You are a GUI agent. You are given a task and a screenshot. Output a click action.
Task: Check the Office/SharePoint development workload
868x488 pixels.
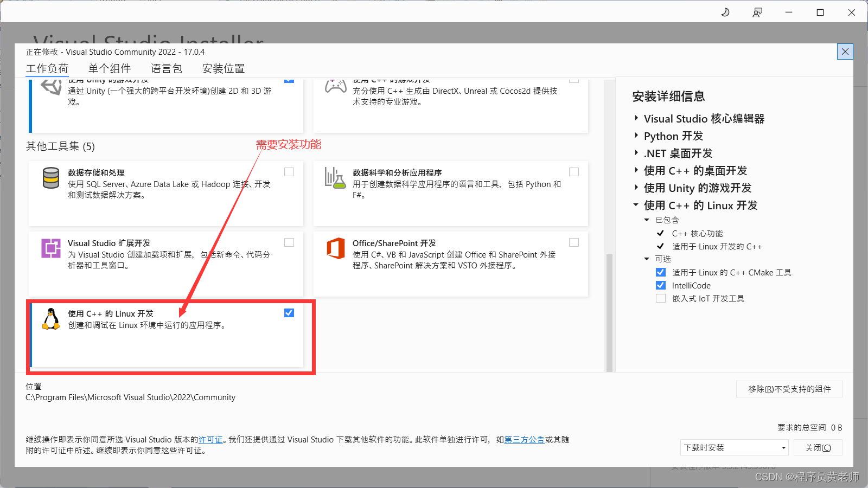point(574,242)
